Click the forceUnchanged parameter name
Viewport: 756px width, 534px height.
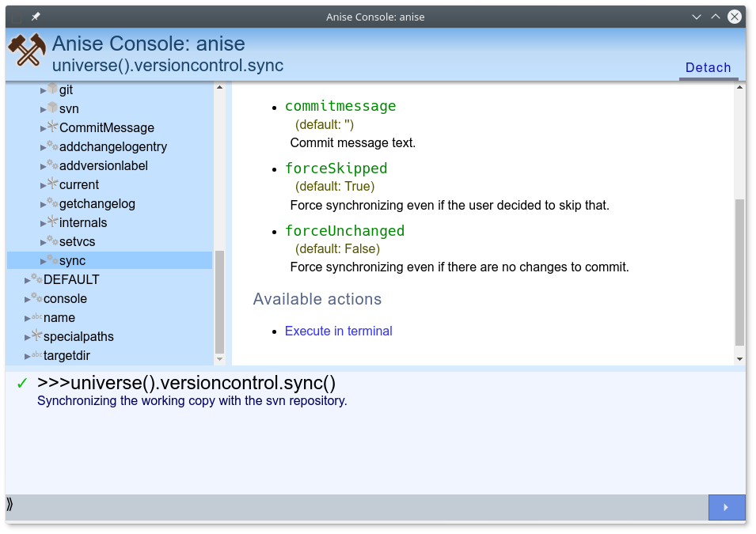point(344,230)
